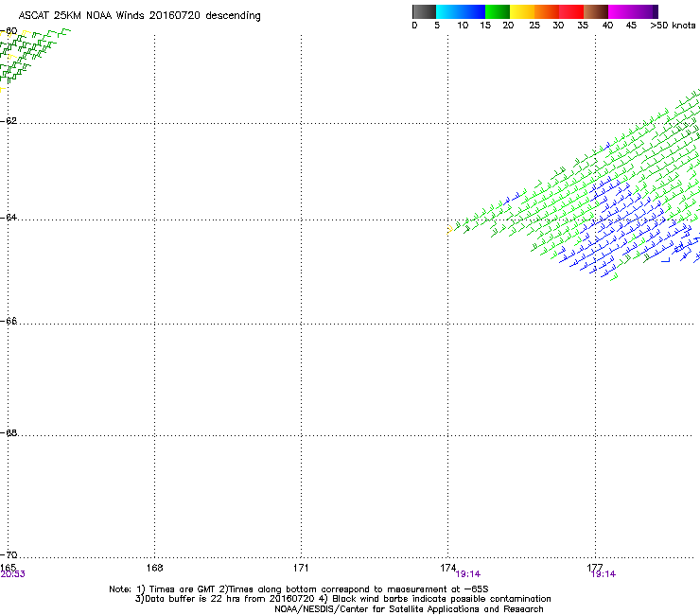
Task: Click the brown 35-40 knots color segment
Action: click(x=596, y=11)
